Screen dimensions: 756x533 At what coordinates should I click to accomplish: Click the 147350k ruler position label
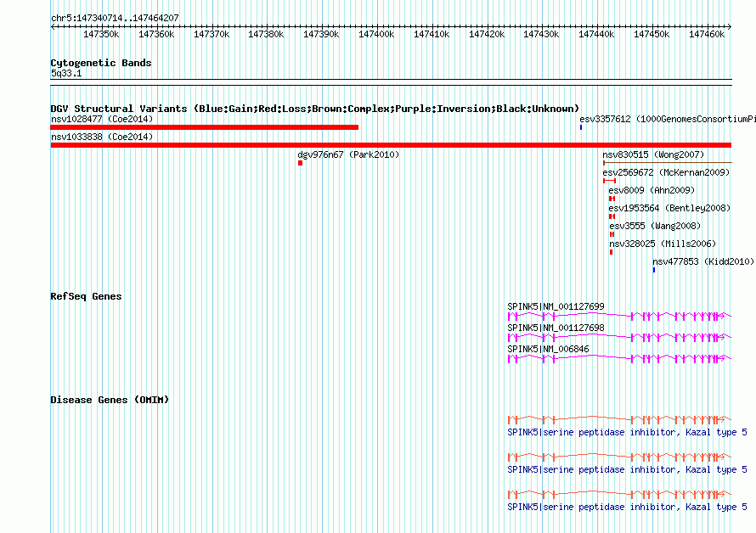coord(101,34)
